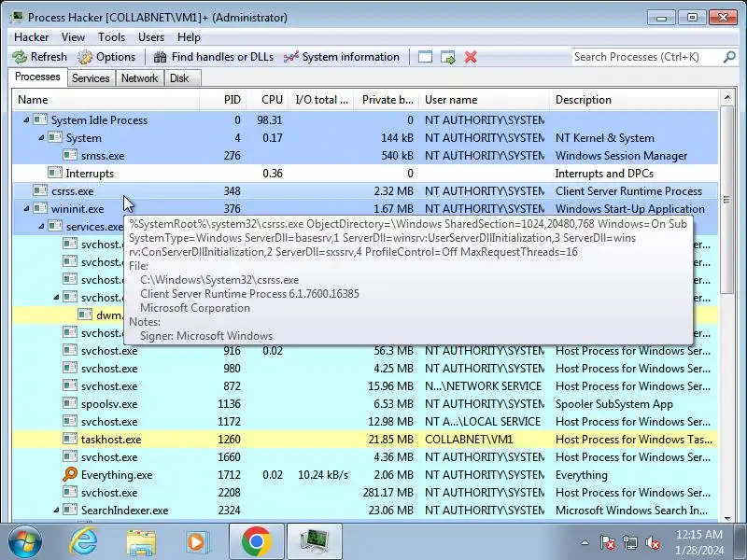The width and height of the screenshot is (747, 560).
Task: Select the Processes tab
Action: pos(37,77)
